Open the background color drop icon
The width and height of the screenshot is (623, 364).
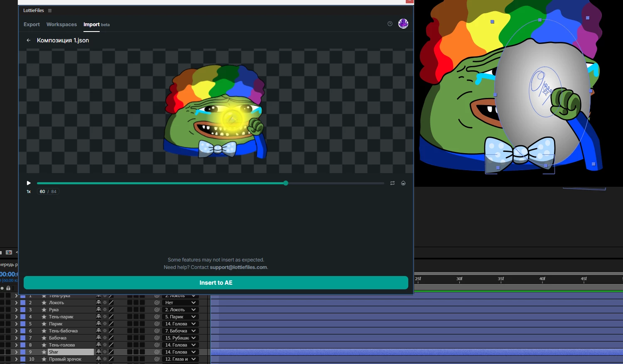pyautogui.click(x=403, y=183)
